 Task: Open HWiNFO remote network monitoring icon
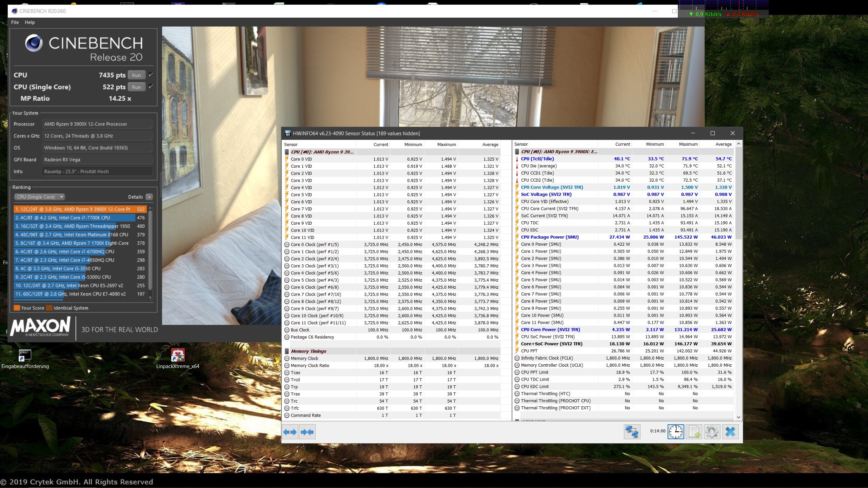(632, 432)
